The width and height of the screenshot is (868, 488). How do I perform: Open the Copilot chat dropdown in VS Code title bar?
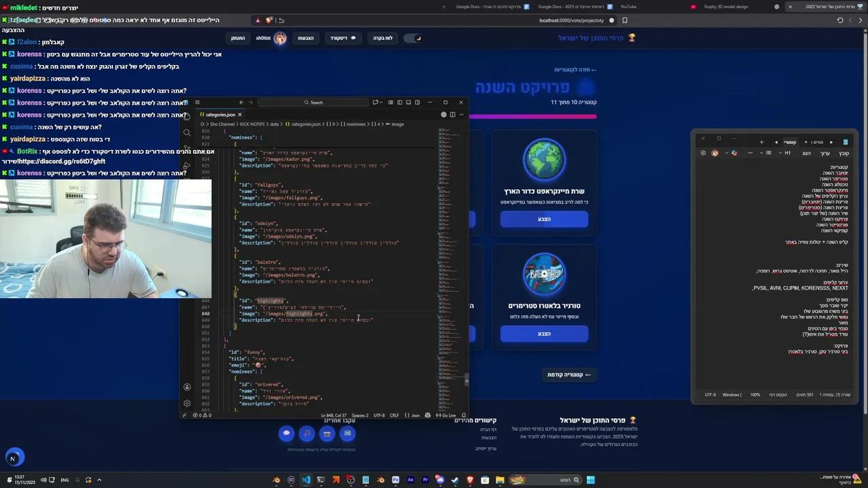377,102
